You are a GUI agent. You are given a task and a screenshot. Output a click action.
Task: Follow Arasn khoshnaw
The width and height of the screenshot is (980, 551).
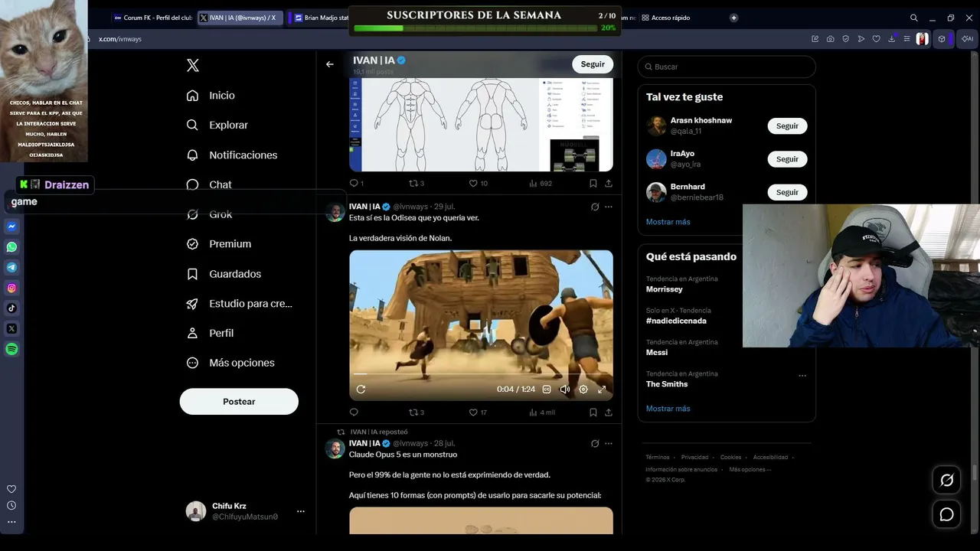pyautogui.click(x=787, y=126)
